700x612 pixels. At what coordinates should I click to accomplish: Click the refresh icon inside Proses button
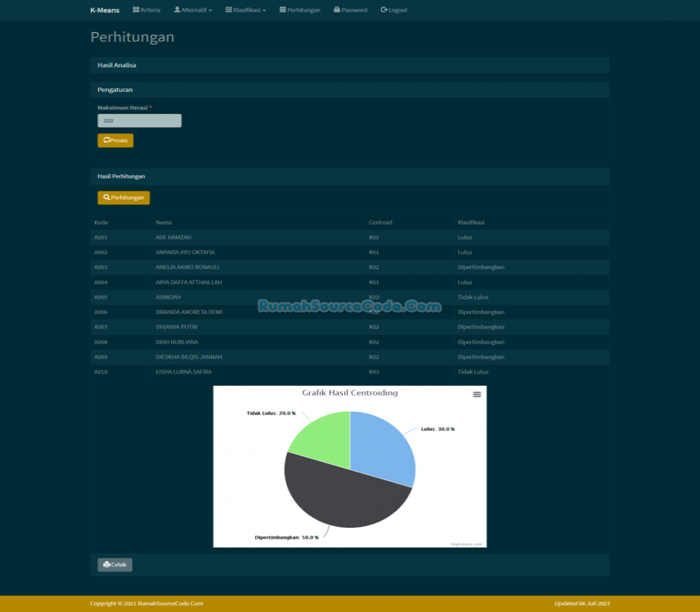(x=105, y=140)
